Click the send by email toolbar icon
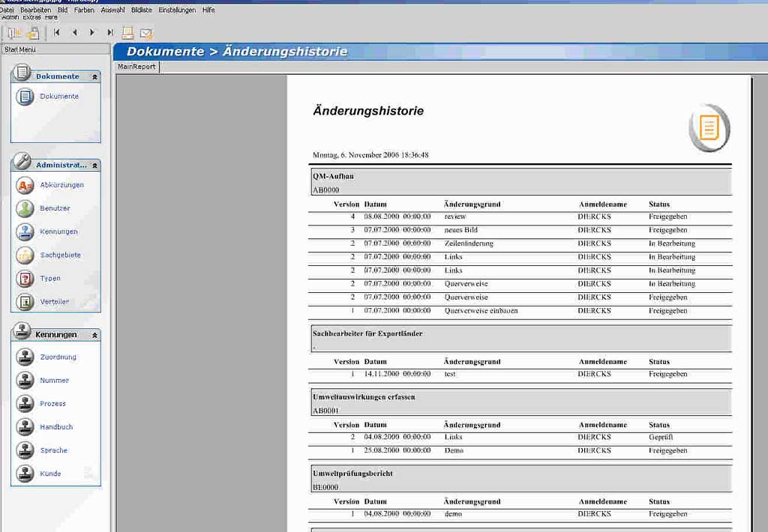The width and height of the screenshot is (768, 532). 146,33
